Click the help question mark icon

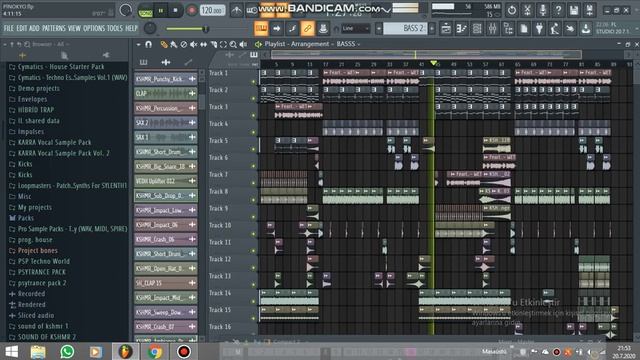point(558,10)
